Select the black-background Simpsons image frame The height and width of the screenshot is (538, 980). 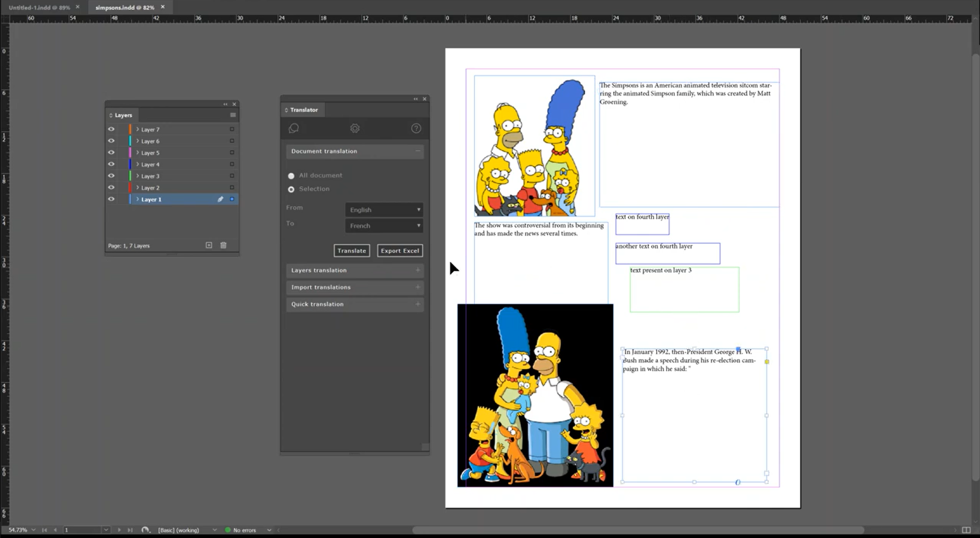tap(535, 395)
